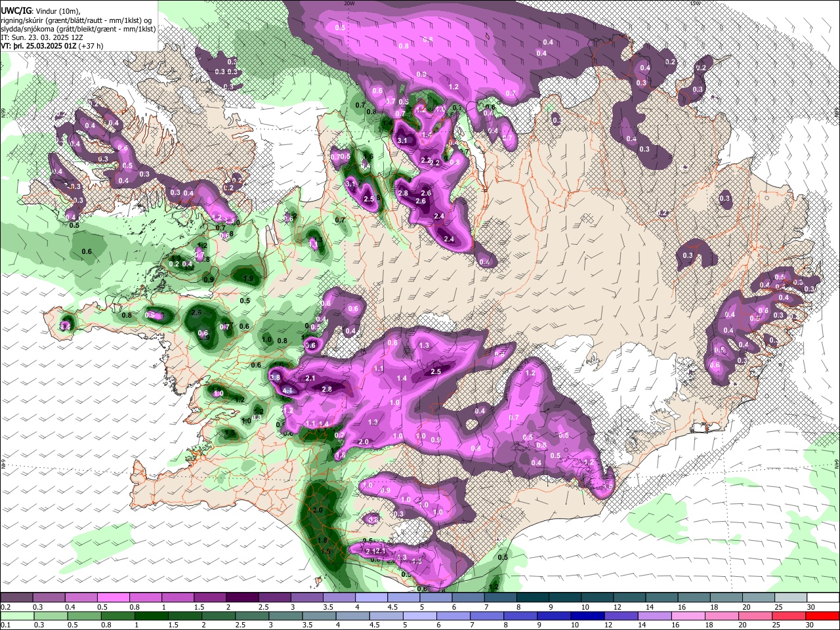Screen dimensions: 840x630
Task: Click the 2.1 value right of 3.8
Action: (x=310, y=378)
